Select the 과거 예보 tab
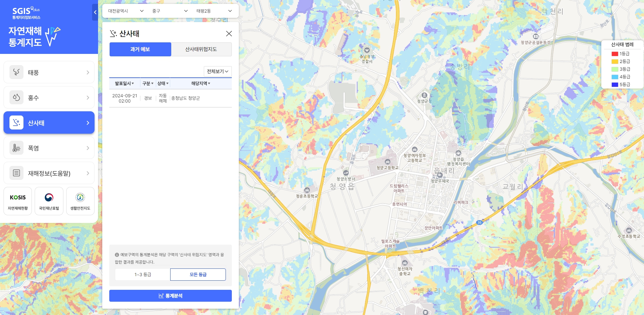This screenshot has width=644, height=315. [140, 49]
